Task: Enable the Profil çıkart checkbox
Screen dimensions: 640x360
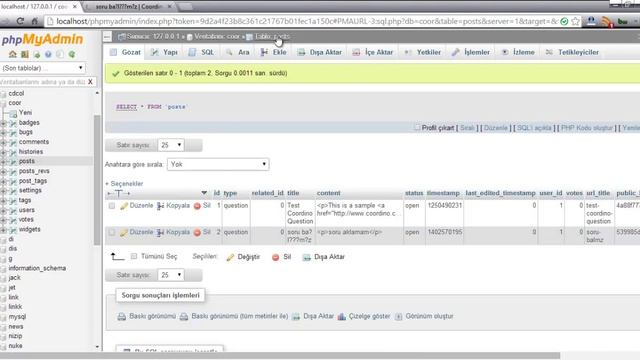Action: coord(417,128)
